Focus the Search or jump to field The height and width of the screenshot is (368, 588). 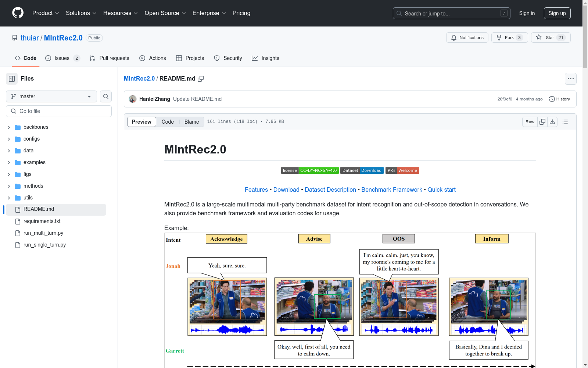452,13
